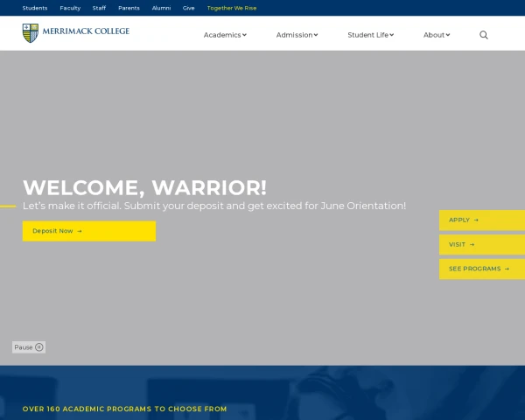Click the SEE PROGRAMS button

pos(482,269)
